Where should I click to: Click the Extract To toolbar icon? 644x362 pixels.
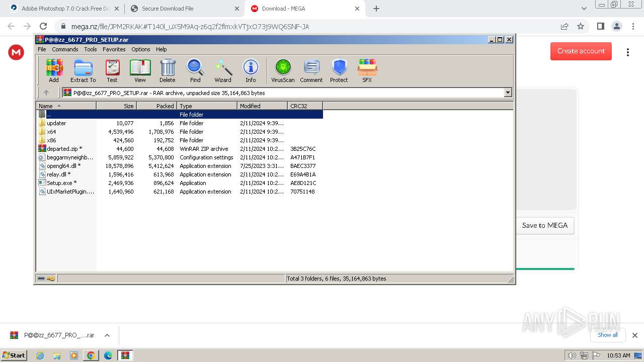[83, 71]
